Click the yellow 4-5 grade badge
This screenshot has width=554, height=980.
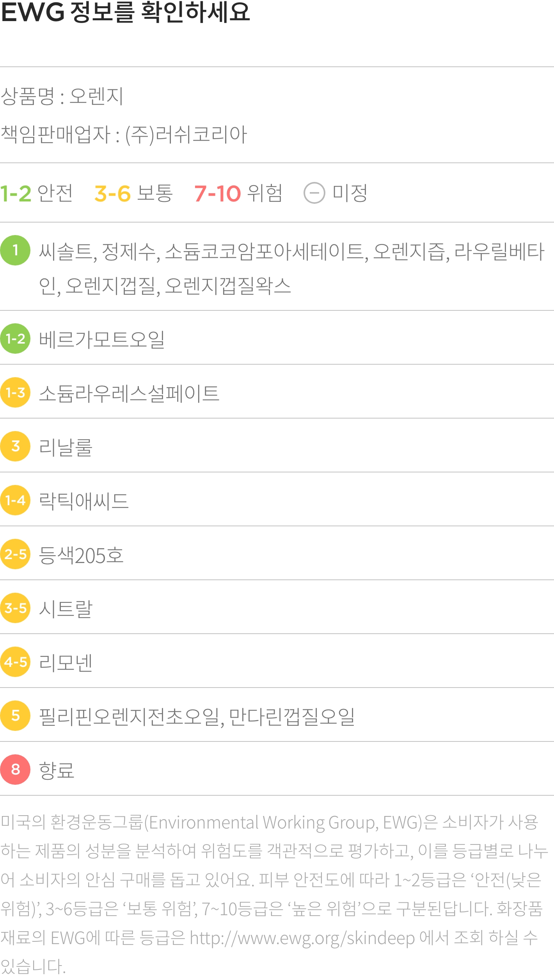pos(15,662)
